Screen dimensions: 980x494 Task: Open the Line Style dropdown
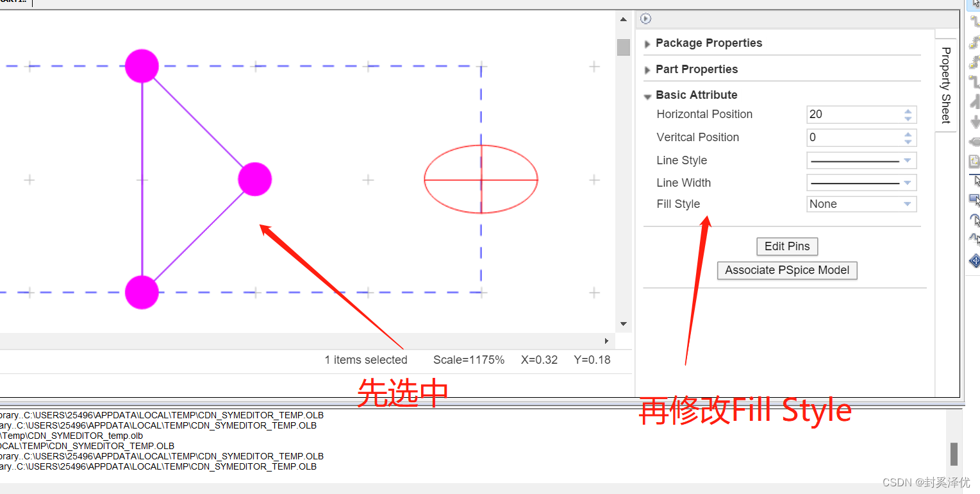coord(907,160)
